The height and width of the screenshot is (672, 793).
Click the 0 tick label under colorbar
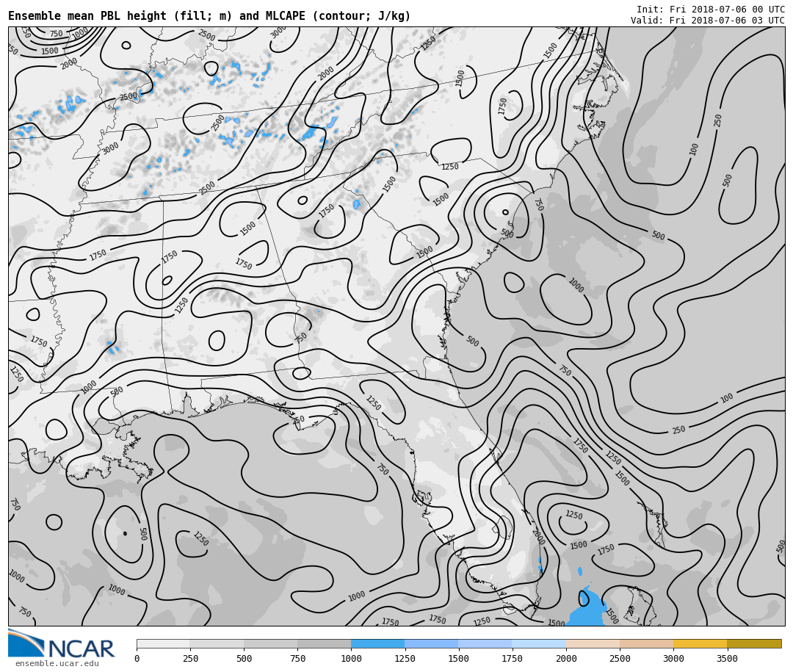(x=137, y=659)
